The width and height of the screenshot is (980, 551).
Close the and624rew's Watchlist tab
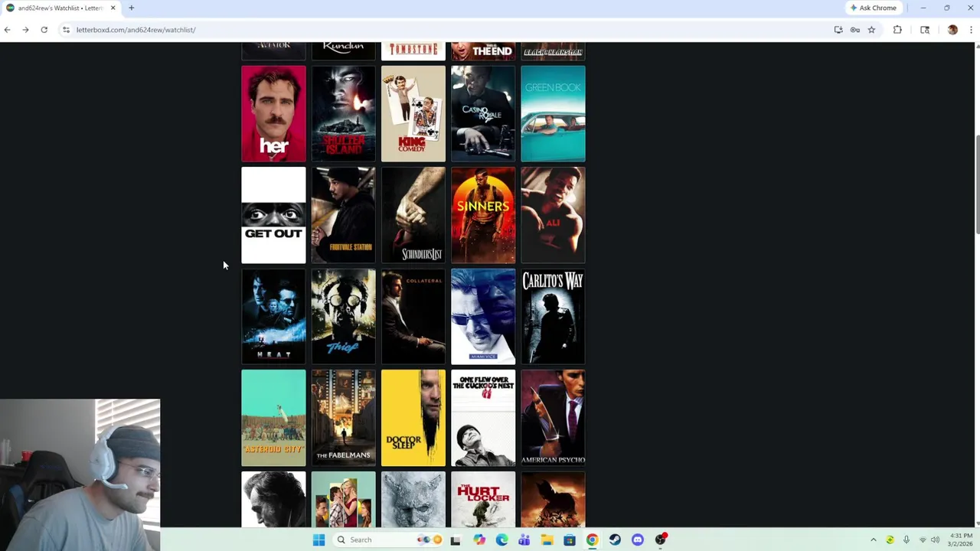point(113,8)
